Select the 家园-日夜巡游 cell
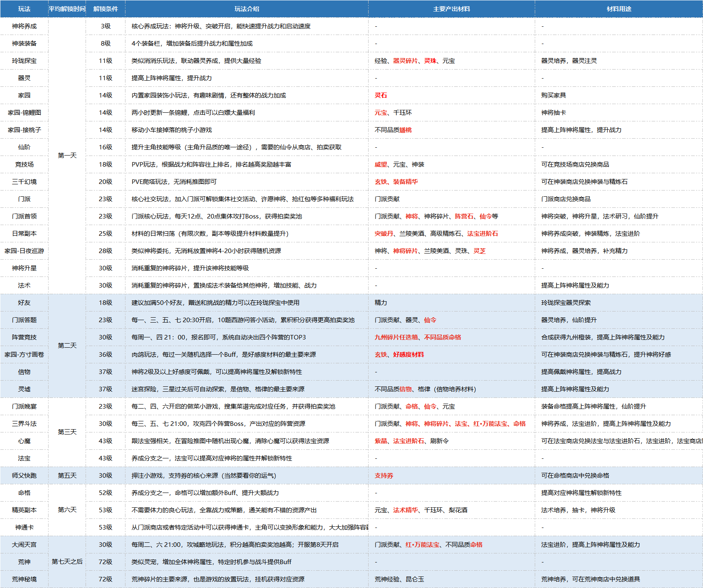The width and height of the screenshot is (703, 588). (x=24, y=251)
